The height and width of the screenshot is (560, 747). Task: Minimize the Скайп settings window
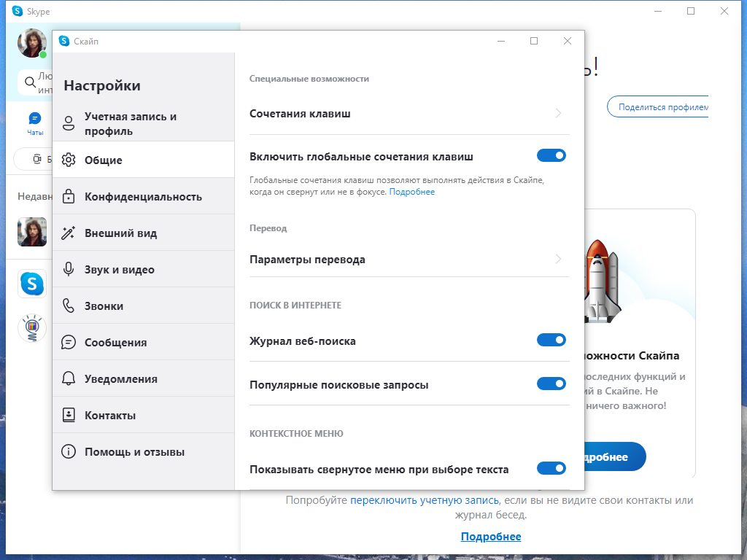tap(501, 41)
